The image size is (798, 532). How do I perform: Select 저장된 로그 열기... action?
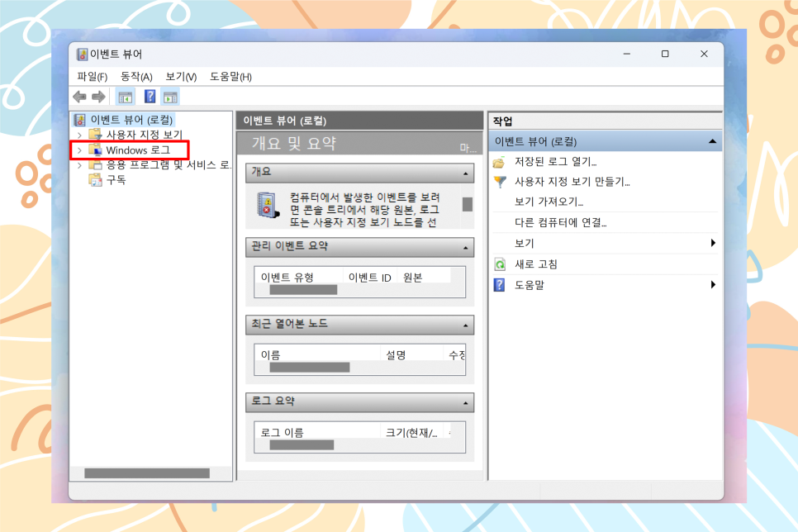pos(555,162)
